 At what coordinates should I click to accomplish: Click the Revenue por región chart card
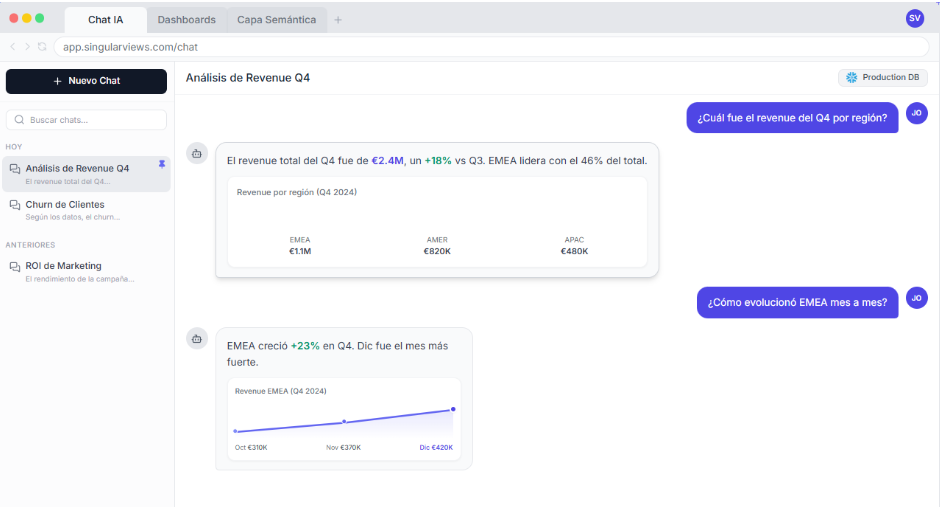click(x=436, y=223)
